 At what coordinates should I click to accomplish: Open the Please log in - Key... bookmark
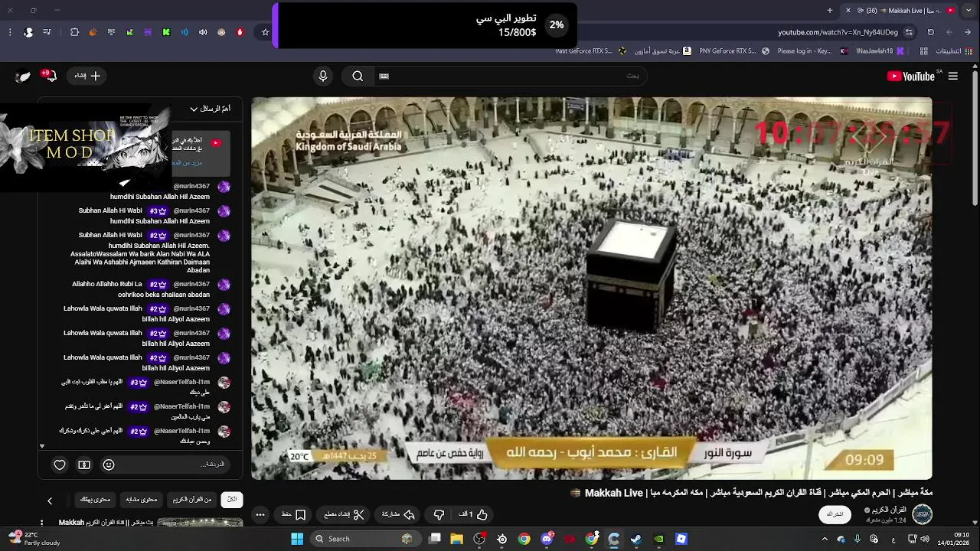(x=812, y=51)
